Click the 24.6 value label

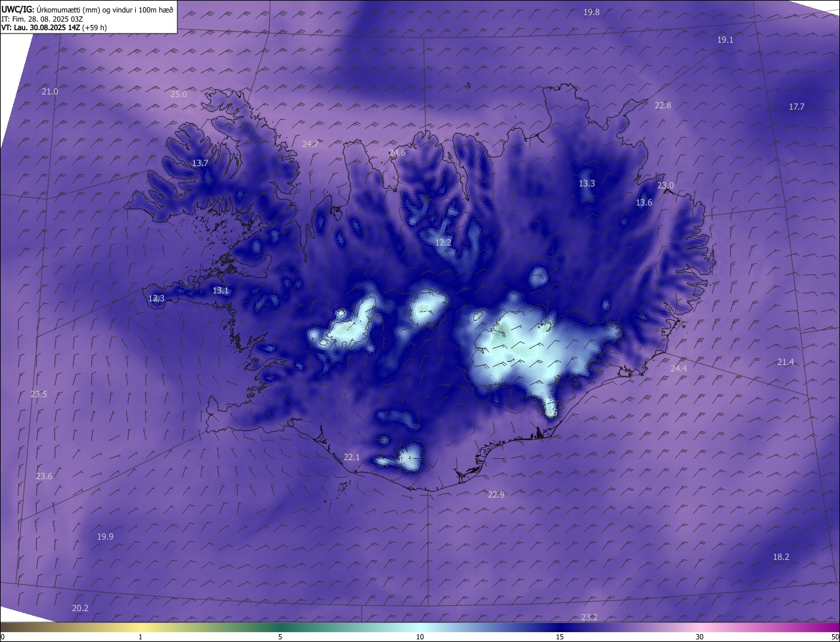coord(397,153)
